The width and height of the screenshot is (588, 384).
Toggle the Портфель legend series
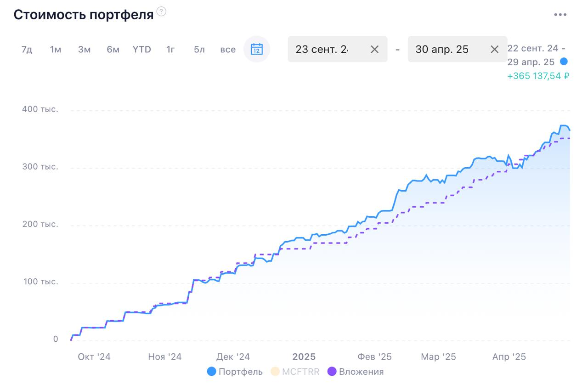pos(235,372)
